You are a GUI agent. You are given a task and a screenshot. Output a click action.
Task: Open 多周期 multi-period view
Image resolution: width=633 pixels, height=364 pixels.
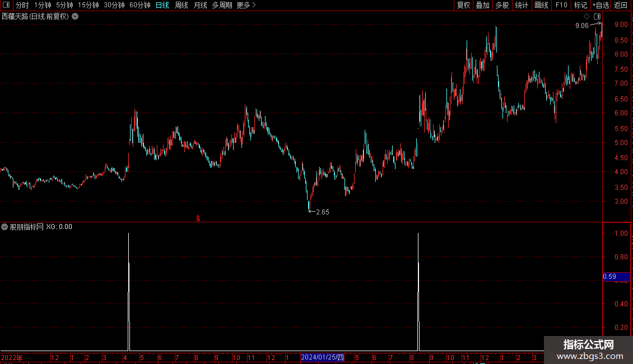(222, 5)
